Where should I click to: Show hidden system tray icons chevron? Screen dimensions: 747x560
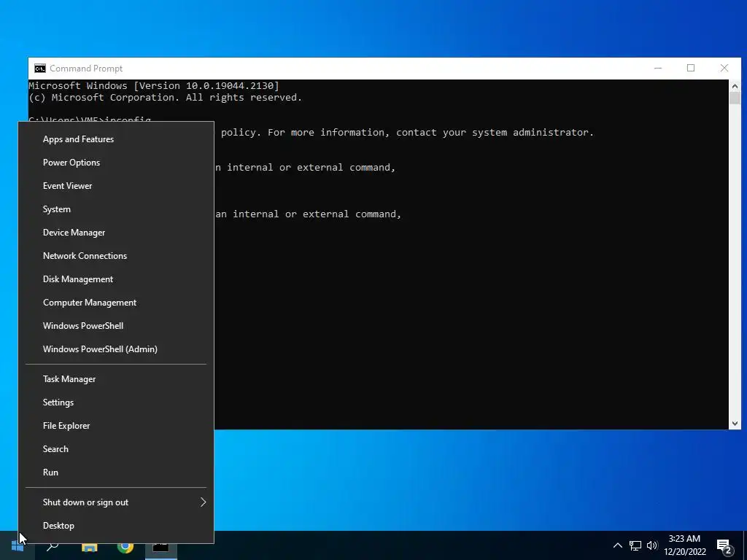(x=617, y=545)
